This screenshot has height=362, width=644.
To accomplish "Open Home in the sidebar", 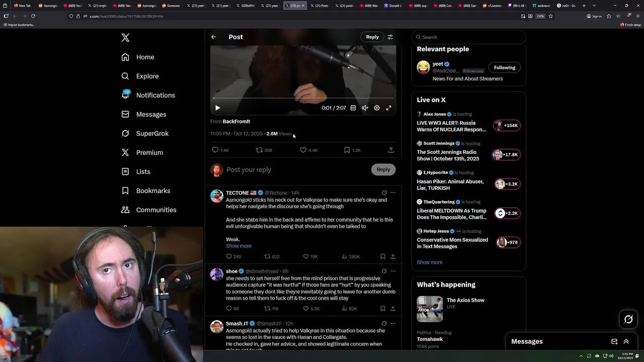I will 138,57.
